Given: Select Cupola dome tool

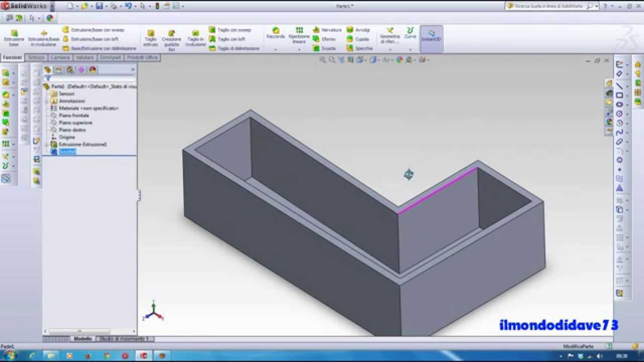Looking at the screenshot, I should [357, 39].
